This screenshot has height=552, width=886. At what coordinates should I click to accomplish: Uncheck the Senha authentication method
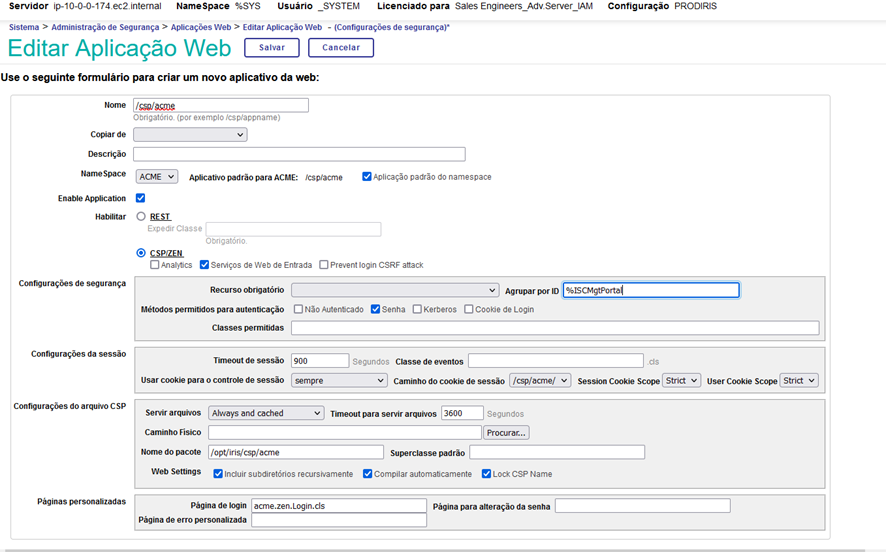(x=375, y=310)
